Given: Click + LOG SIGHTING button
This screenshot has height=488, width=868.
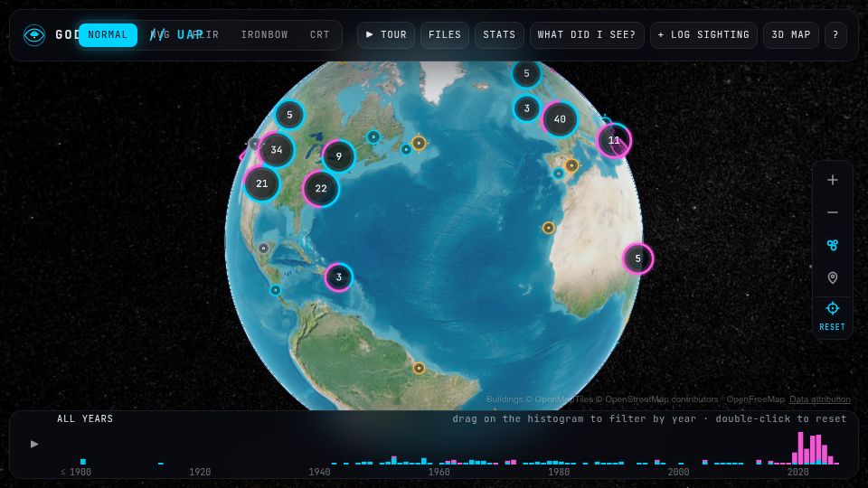Looking at the screenshot, I should (x=703, y=35).
